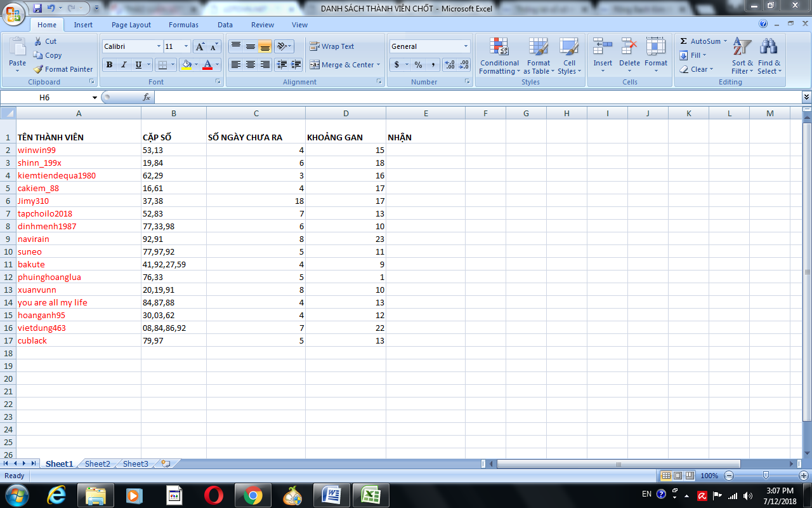Open the font size dropdown

pyautogui.click(x=186, y=46)
